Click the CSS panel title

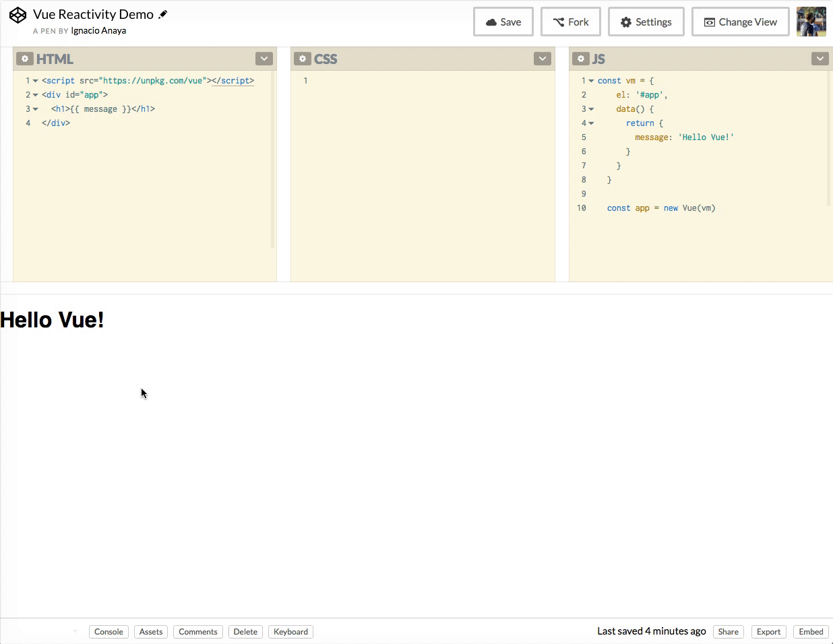326,59
